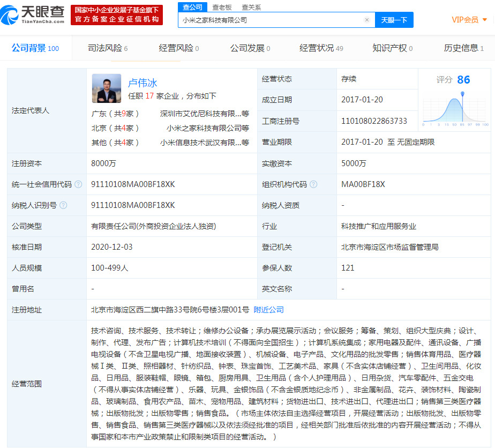Open the 经营风险 0 tab
This screenshot has height=448, width=495.
coord(179,48)
